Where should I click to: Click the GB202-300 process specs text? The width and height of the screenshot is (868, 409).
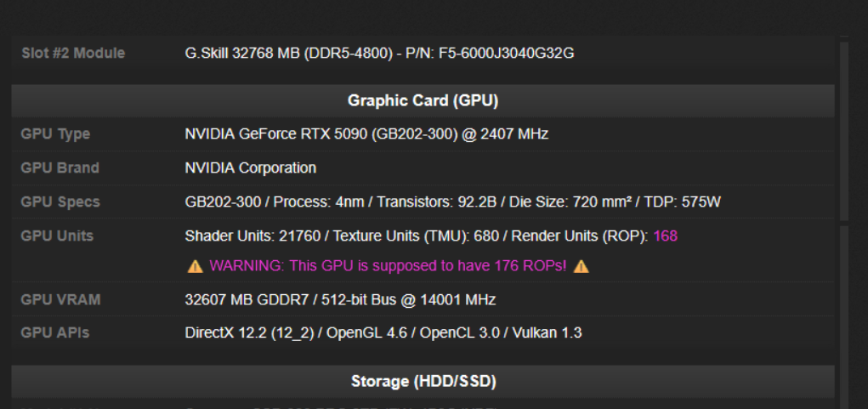point(453,202)
